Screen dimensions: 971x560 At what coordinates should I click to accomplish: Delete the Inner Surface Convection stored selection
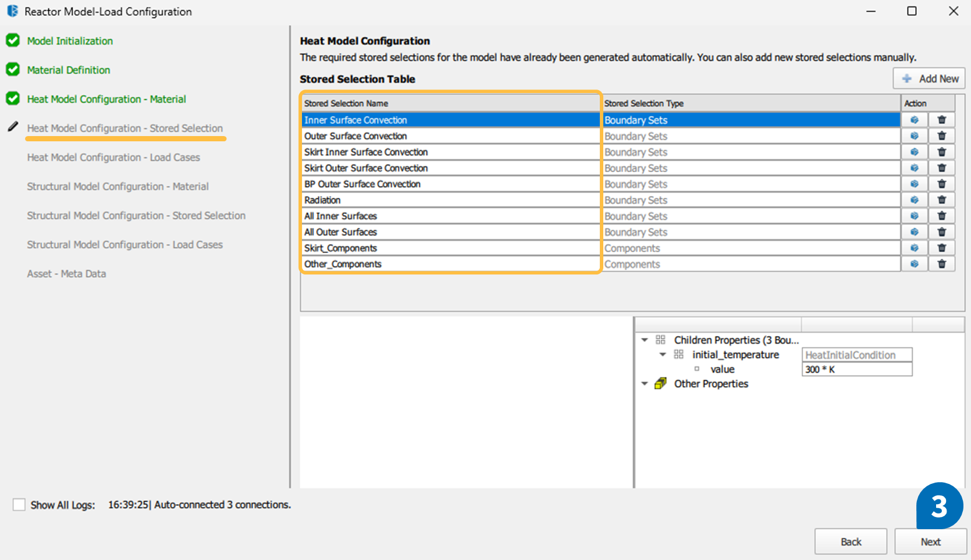pyautogui.click(x=941, y=120)
